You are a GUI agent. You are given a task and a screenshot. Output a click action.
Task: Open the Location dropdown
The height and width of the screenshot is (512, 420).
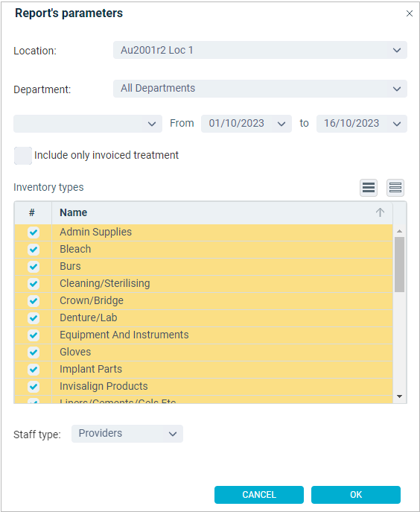coord(260,50)
